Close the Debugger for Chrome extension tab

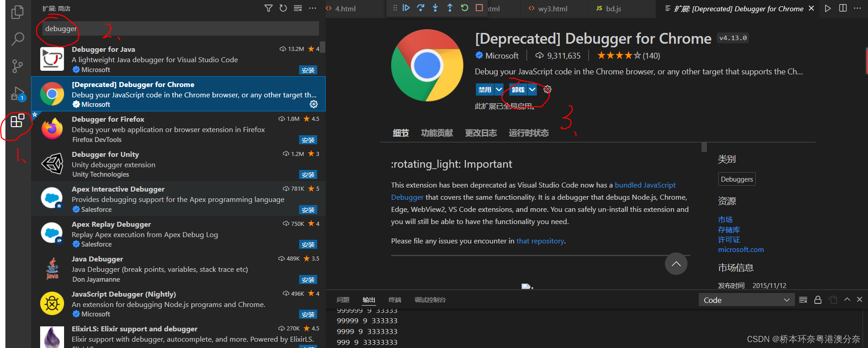(x=811, y=8)
